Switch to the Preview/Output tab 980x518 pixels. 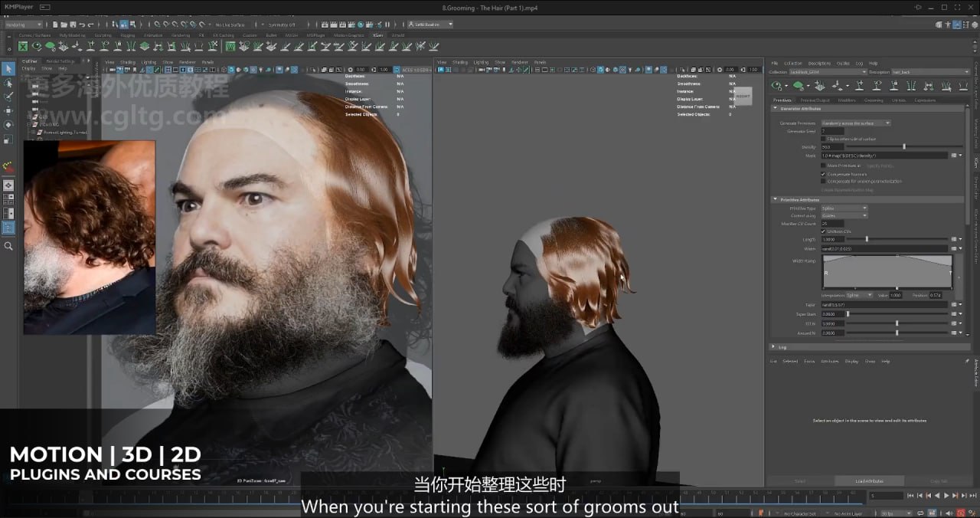815,100
